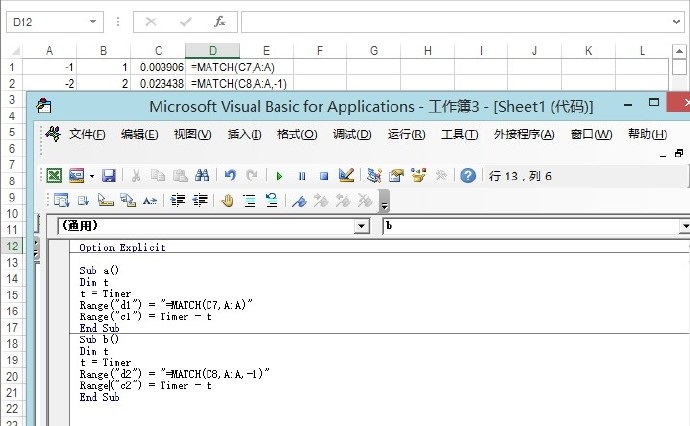The height and width of the screenshot is (426, 690).
Task: Click List Properties/Methods icon in Edit toolbar
Action: coord(62,201)
